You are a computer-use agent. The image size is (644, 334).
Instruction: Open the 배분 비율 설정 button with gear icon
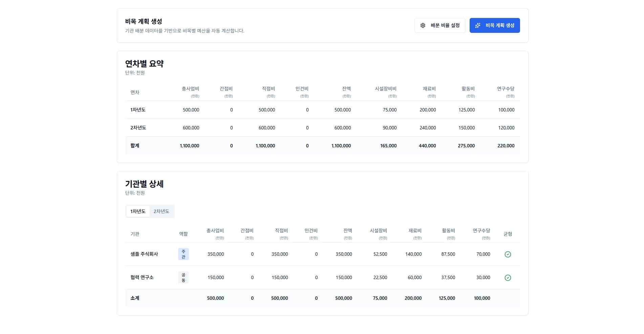[x=439, y=25]
